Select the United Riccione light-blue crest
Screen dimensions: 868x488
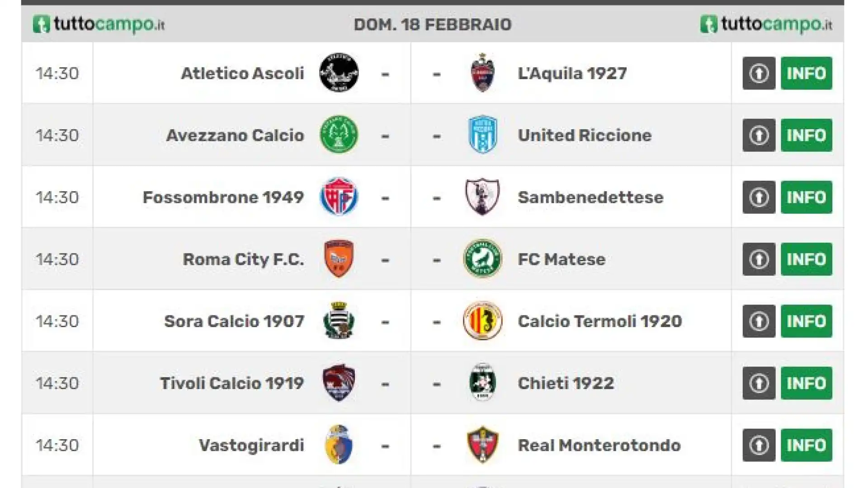[x=482, y=135]
